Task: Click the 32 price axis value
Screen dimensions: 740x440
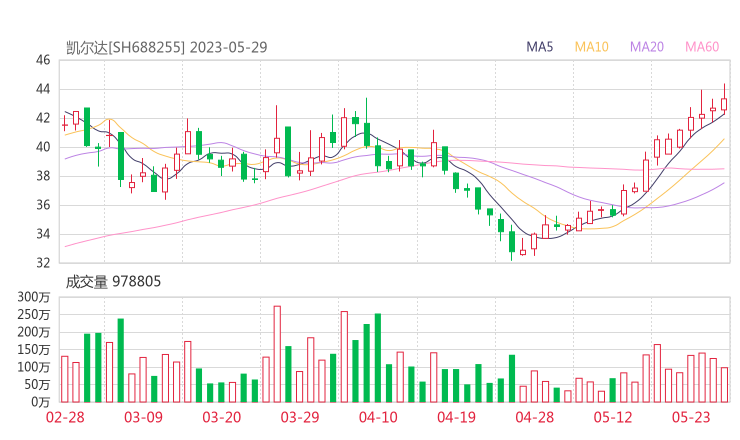Action: tap(43, 262)
